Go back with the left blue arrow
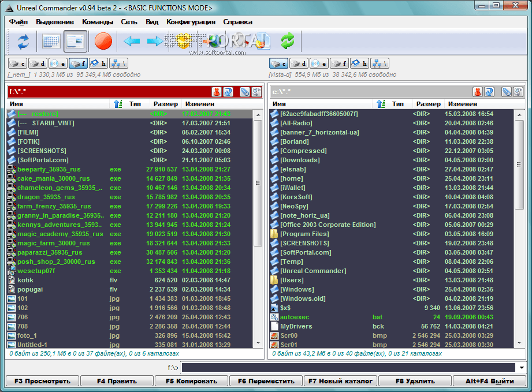The height and width of the screenshot is (392, 532). point(132,42)
